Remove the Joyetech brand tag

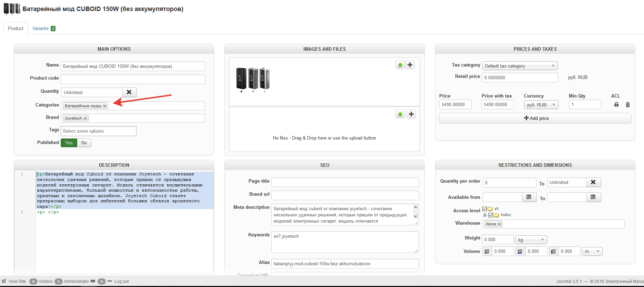click(85, 118)
